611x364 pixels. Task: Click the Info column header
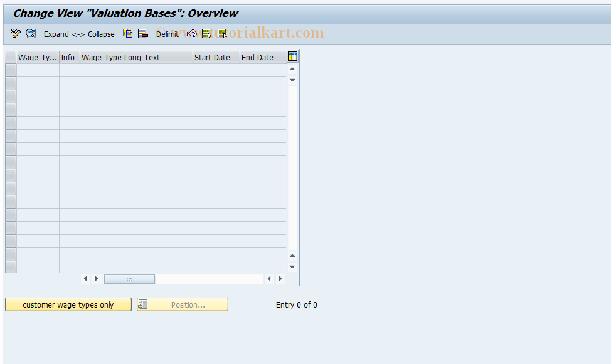pyautogui.click(x=70, y=57)
